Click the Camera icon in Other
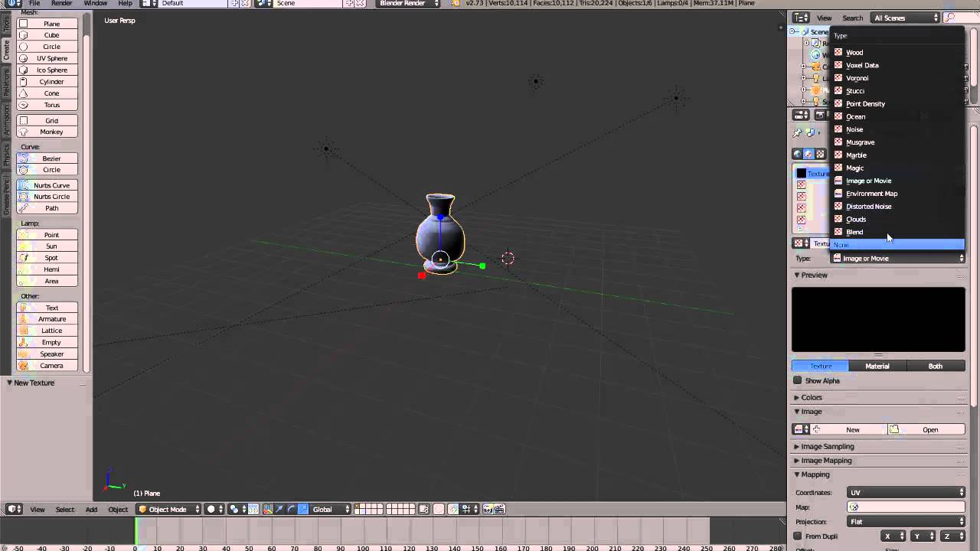 24,365
